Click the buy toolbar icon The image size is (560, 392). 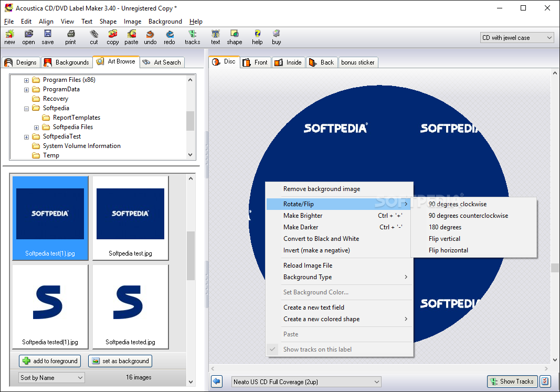pyautogui.click(x=277, y=37)
